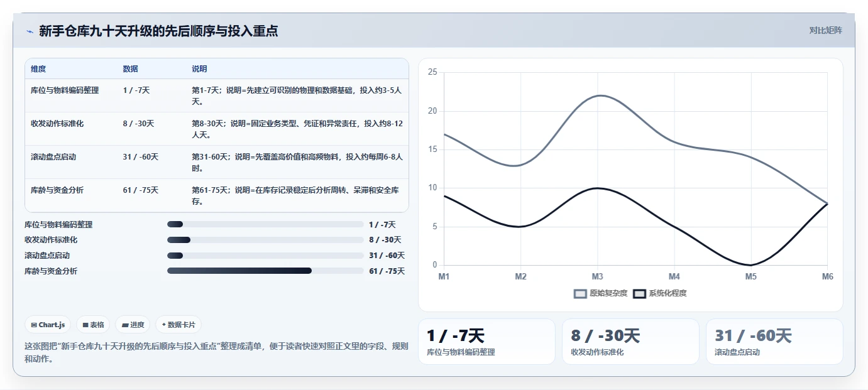Viewport: 868px width, 390px height.
Task: Click the 库位与物料编码整理 progress bar
Action: (x=265, y=224)
